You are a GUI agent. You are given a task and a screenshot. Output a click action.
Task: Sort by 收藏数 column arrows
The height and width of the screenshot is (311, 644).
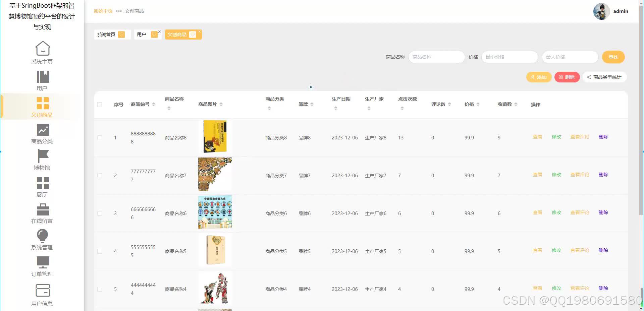(516, 104)
